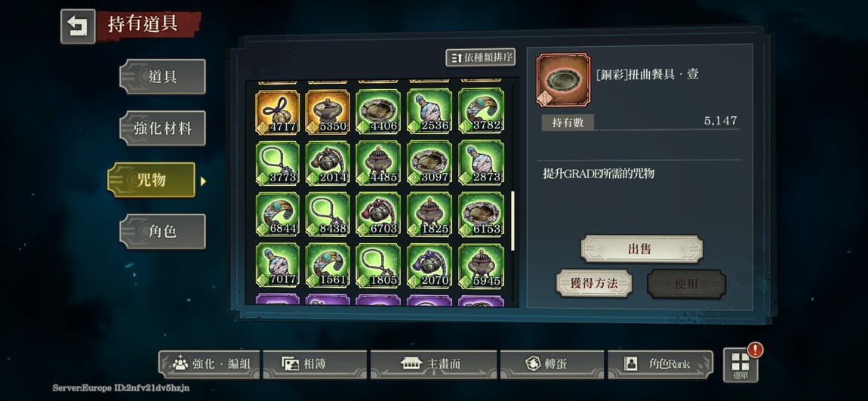Open the sort-by-type ordering control
868x401 pixels.
click(x=481, y=57)
